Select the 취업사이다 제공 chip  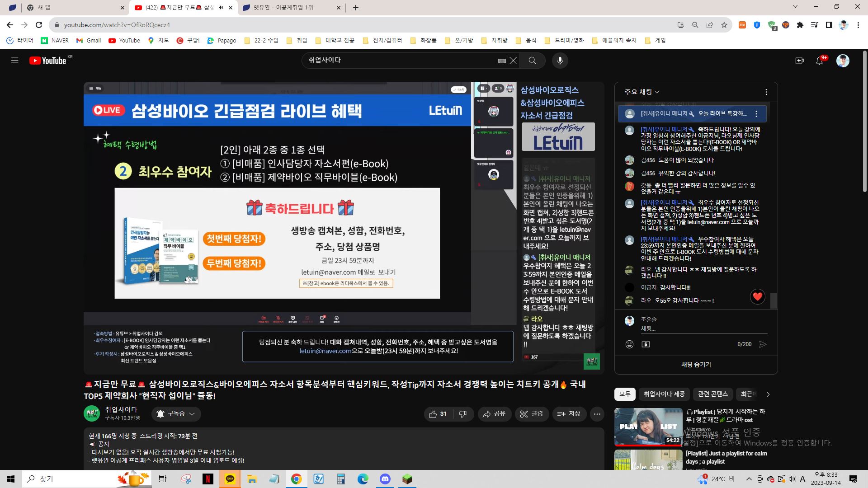[x=664, y=394]
